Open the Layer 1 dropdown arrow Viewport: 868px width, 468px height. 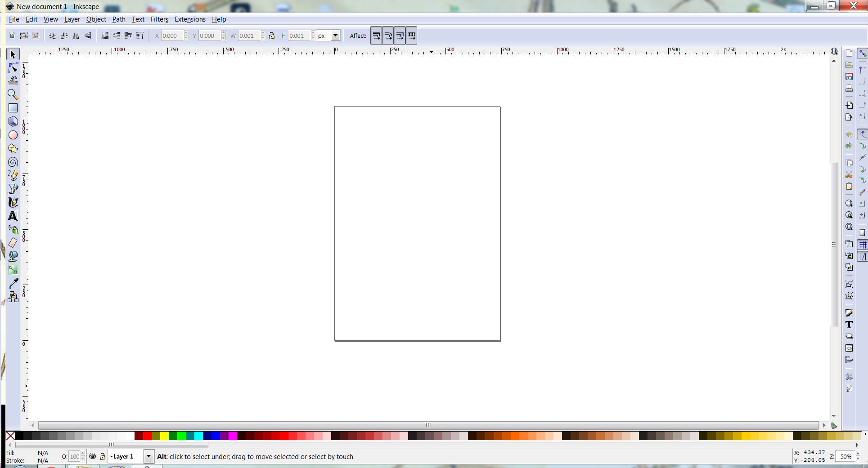[148, 456]
